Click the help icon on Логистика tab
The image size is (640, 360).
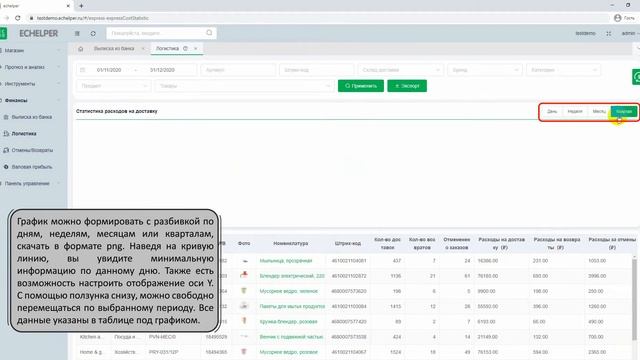click(185, 49)
